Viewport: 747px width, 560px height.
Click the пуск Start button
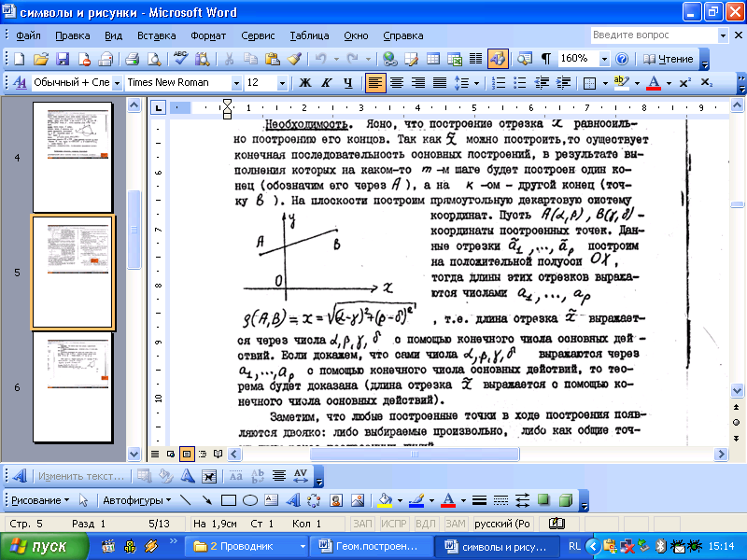tap(44, 546)
